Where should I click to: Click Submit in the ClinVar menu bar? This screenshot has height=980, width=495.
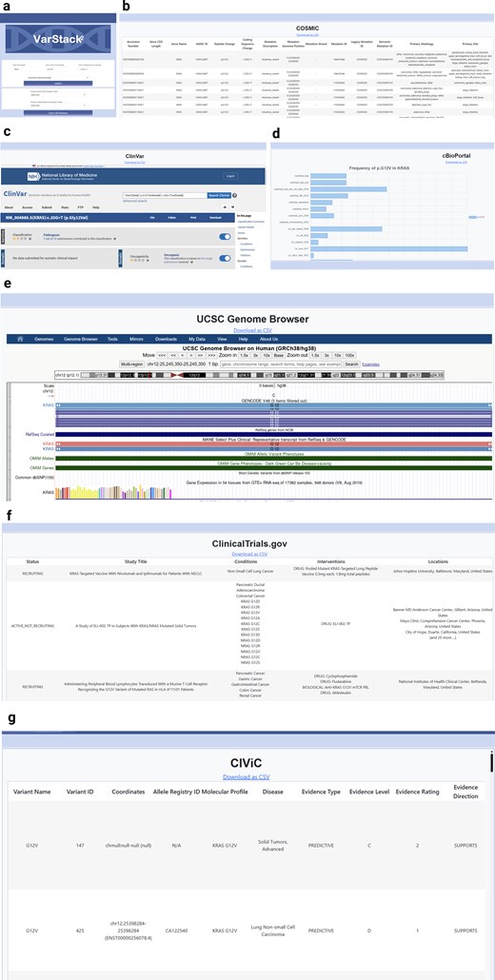pos(47,206)
